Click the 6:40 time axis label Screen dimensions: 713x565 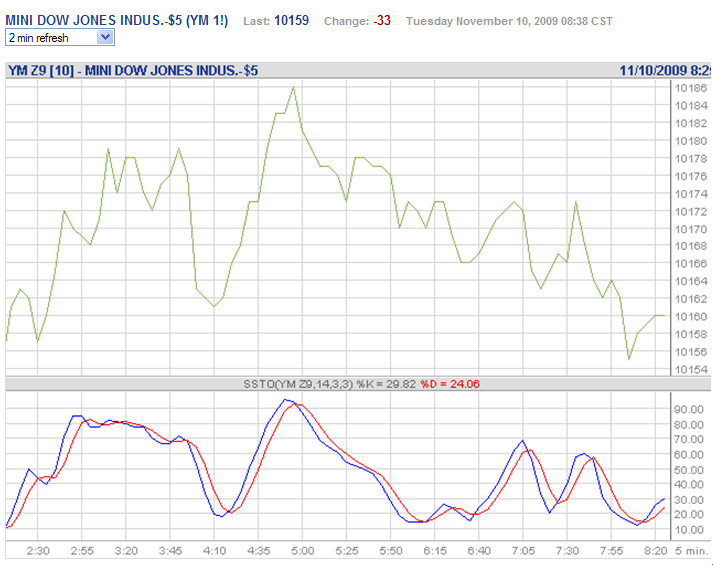pos(479,551)
